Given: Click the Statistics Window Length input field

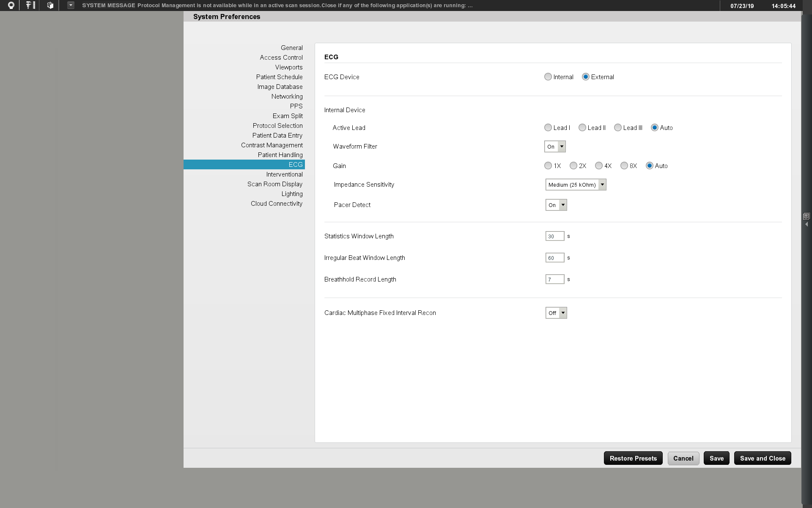Looking at the screenshot, I should (x=555, y=236).
